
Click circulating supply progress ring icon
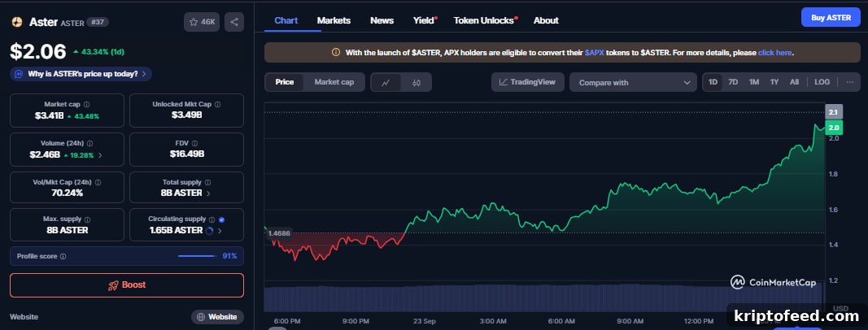pyautogui.click(x=209, y=231)
